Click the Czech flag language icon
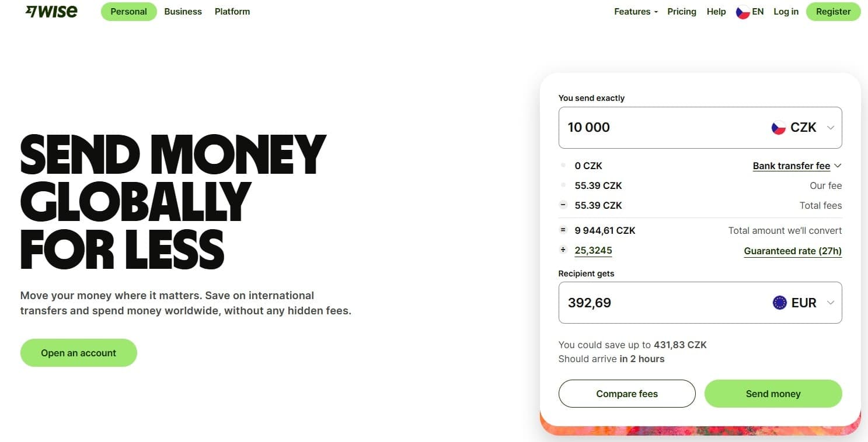Viewport: 868px width, 442px height. tap(742, 12)
